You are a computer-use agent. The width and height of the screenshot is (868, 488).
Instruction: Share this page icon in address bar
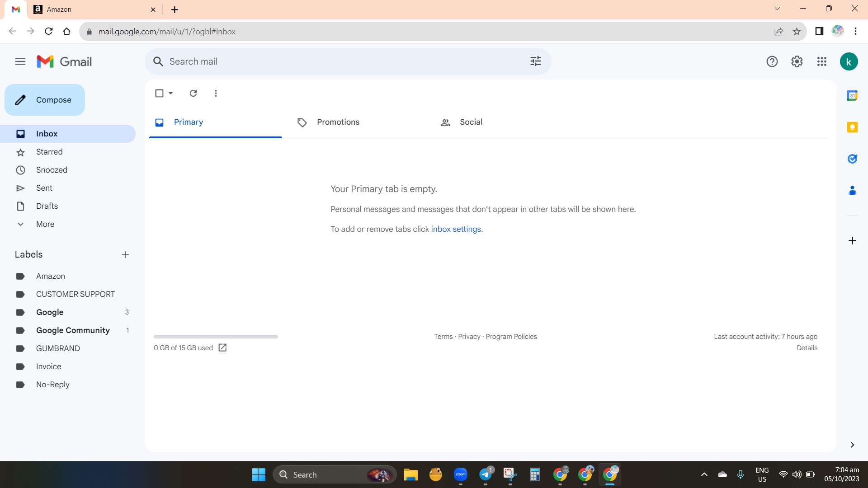778,31
